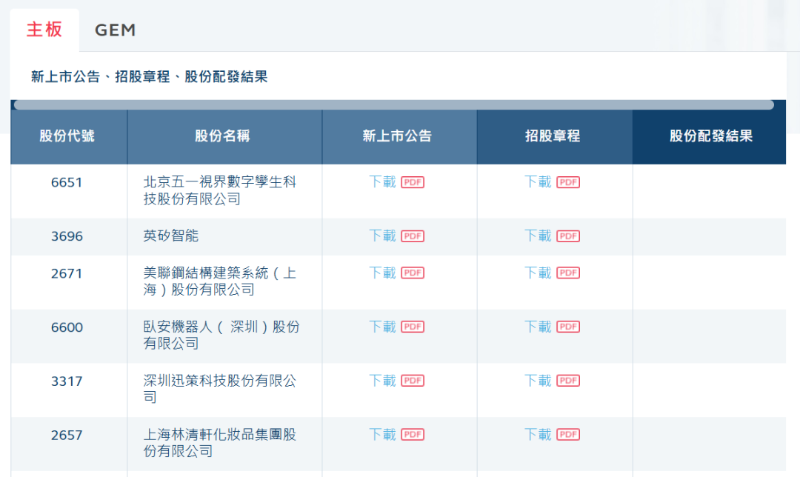Open PDF icon of 2657 新上市公告
Screen dimensions: 800x477
pos(413,435)
